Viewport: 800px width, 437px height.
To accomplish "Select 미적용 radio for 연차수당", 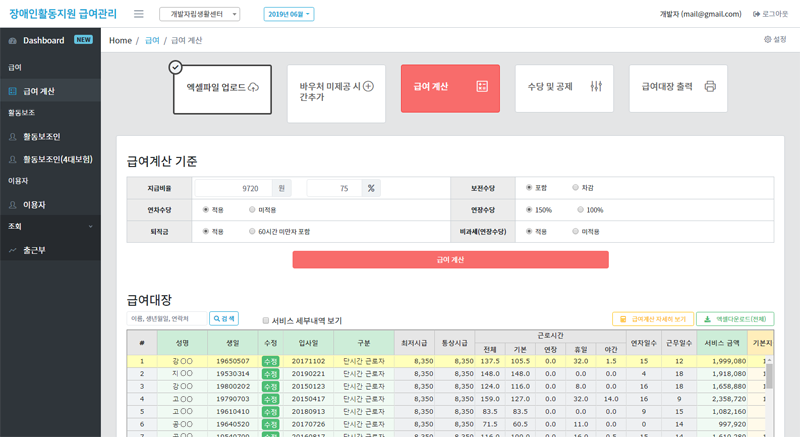I will (252, 210).
